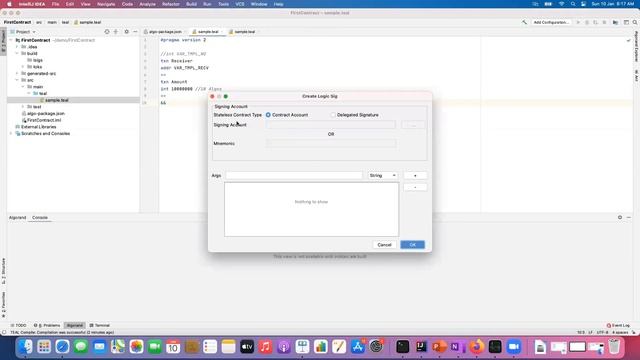Collapse the src folder
Image resolution: width=640 pixels, height=360 pixels.
(17, 80)
